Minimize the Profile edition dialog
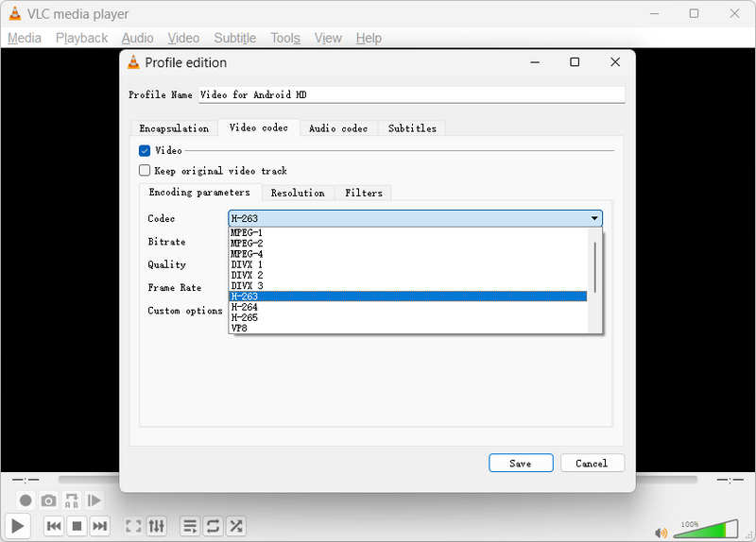 click(x=535, y=62)
